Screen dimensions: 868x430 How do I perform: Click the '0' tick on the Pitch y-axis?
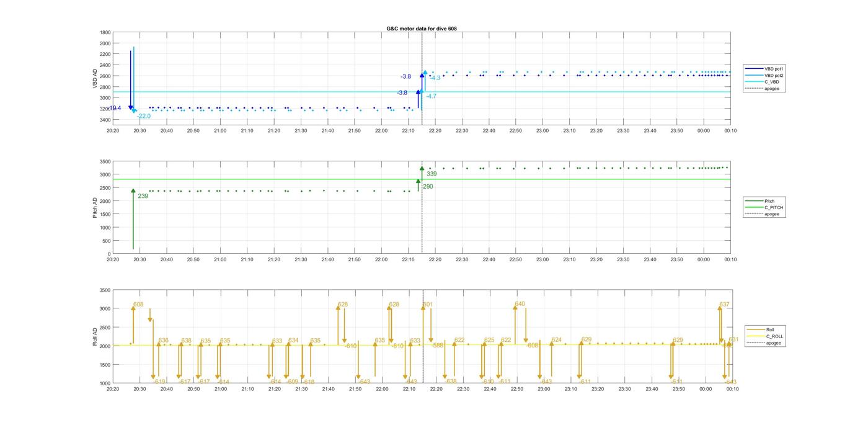coord(109,254)
